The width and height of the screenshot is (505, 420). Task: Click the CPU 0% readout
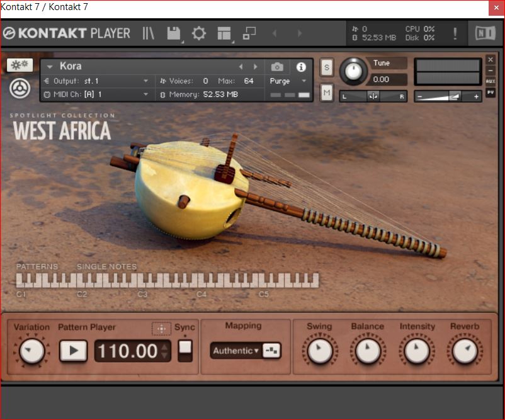(420, 29)
